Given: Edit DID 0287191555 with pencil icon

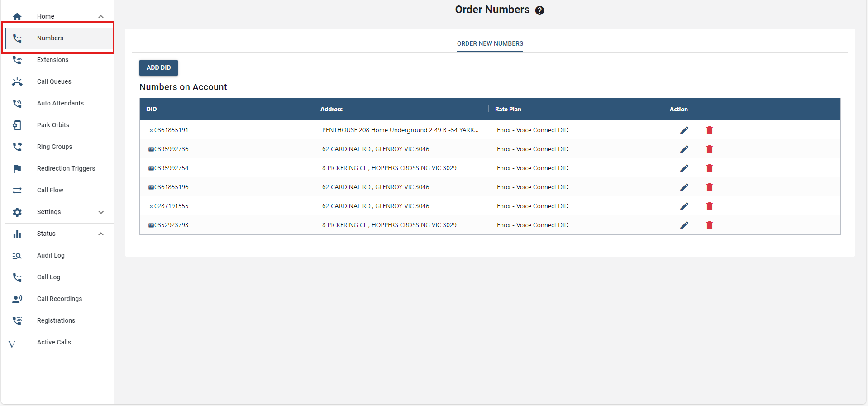Looking at the screenshot, I should (x=684, y=206).
